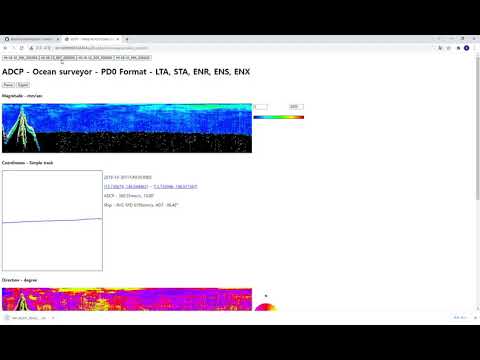Click the direction color wheel legend

click(x=266, y=307)
